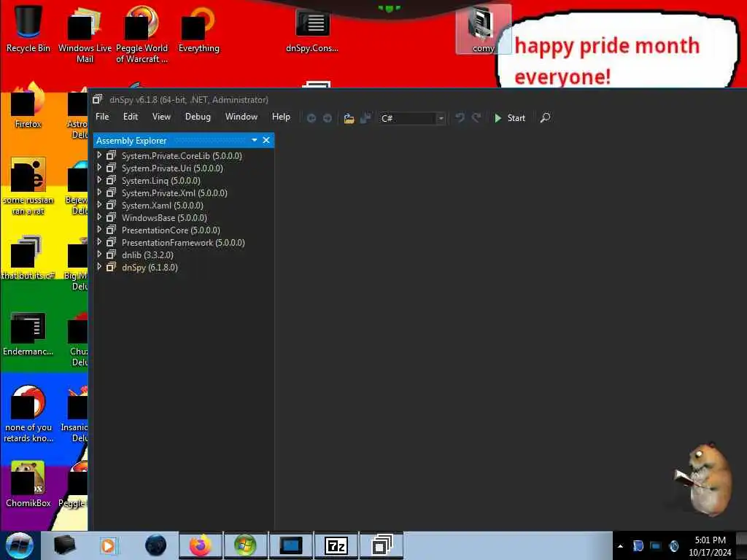Select PresentationCore (5.0.0.0) assembly
This screenshot has height=560, width=747.
click(171, 230)
